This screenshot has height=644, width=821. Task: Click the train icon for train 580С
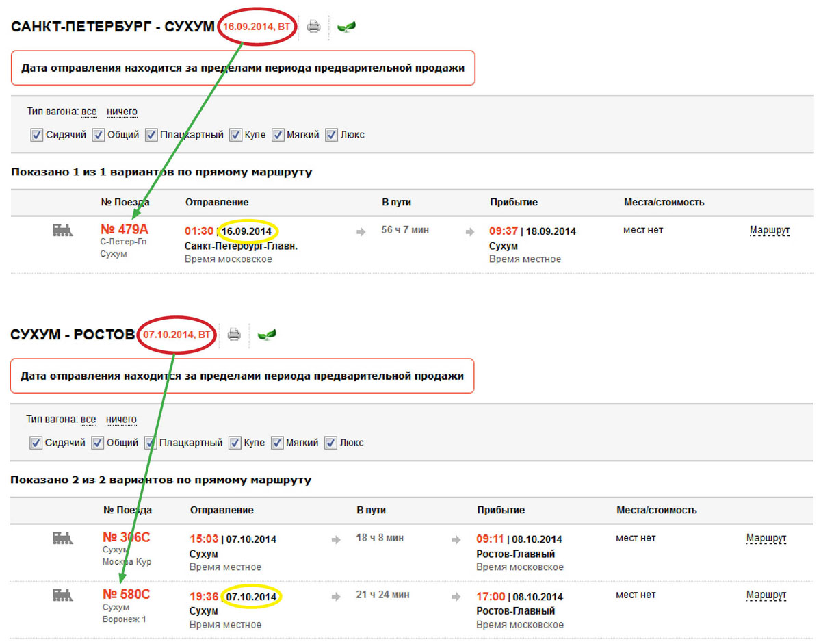coord(62,595)
